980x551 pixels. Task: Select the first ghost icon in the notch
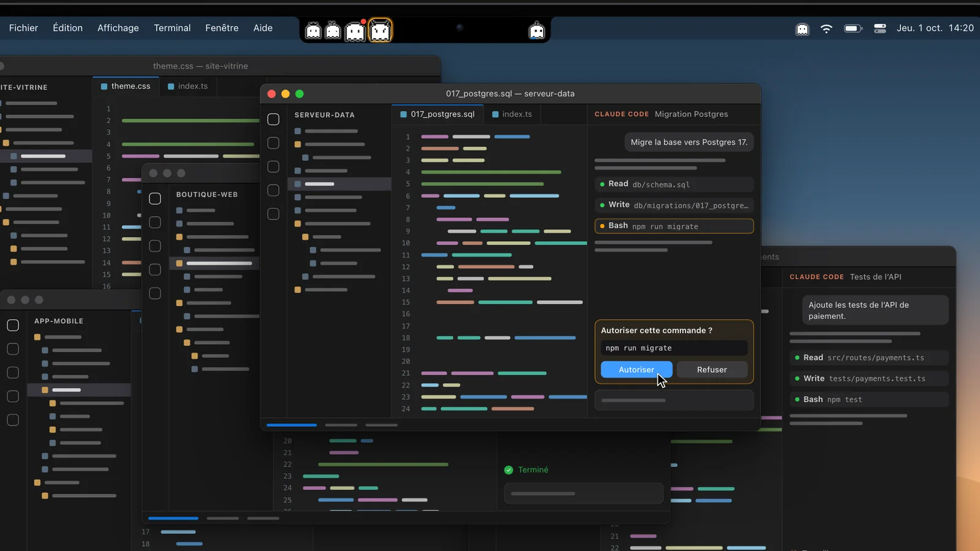313,31
